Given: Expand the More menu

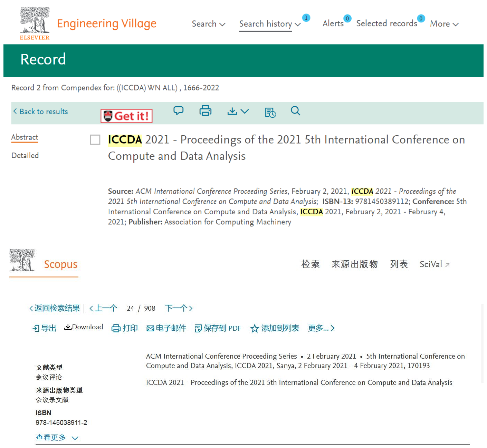Looking at the screenshot, I should click(x=444, y=24).
